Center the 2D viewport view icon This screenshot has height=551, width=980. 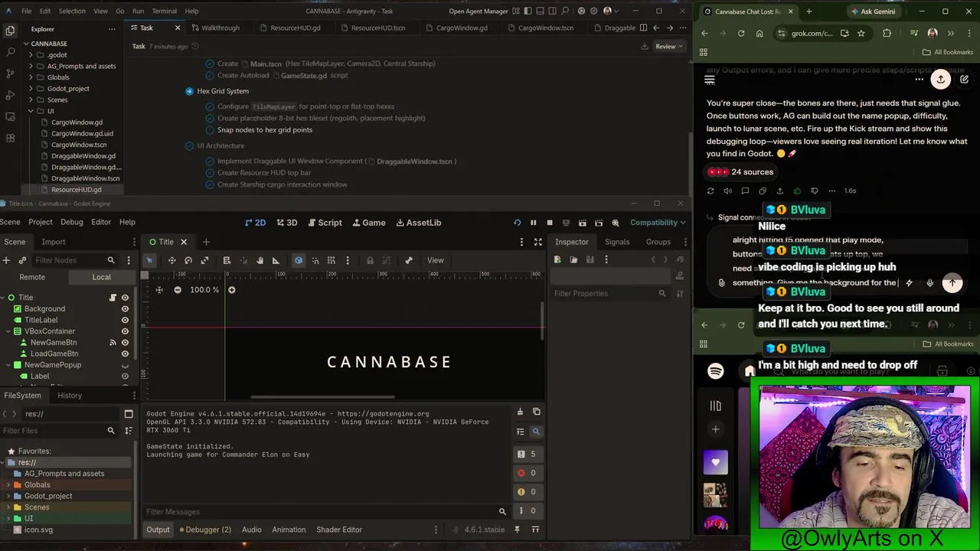coord(159,290)
